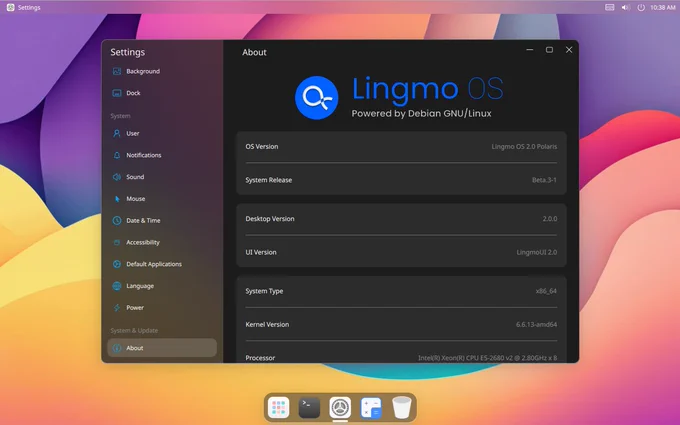Click the Settings app icon in top bar
This screenshot has width=680, height=425.
[11, 7]
